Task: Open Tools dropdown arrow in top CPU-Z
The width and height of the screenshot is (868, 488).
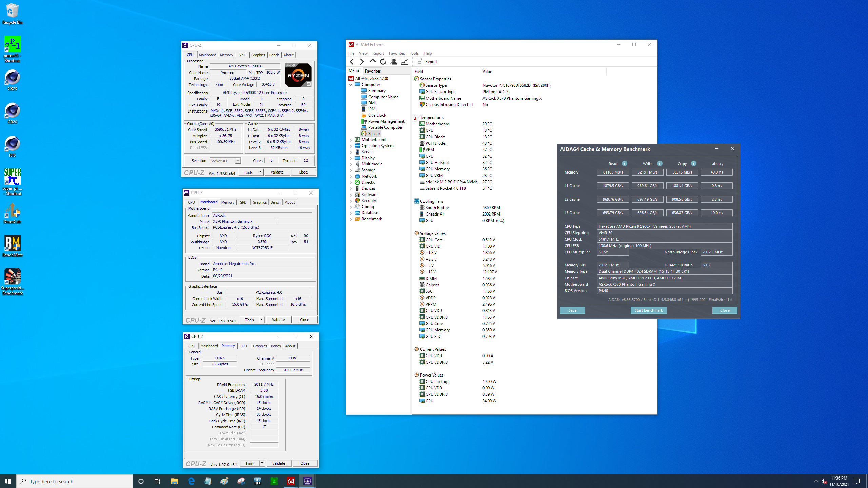Action: pyautogui.click(x=260, y=172)
